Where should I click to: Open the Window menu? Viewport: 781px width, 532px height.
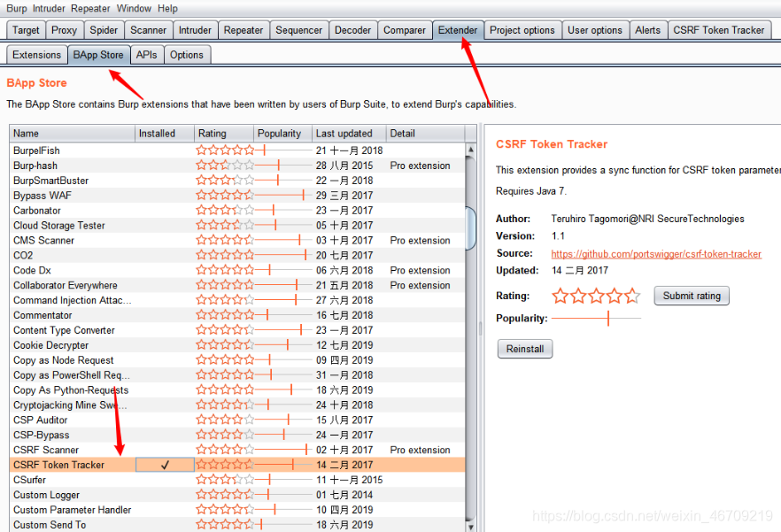pyautogui.click(x=134, y=9)
